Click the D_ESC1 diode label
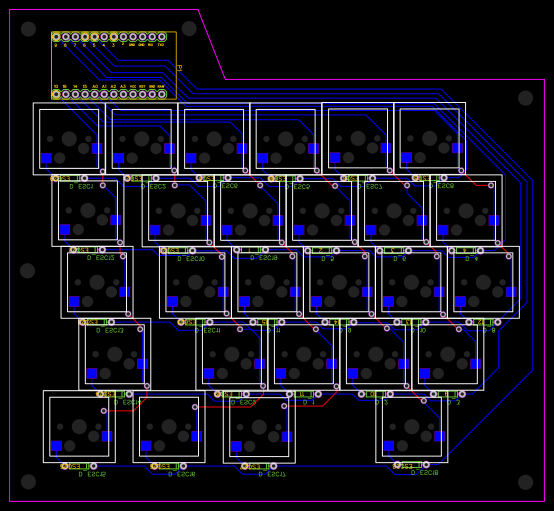 (82, 187)
